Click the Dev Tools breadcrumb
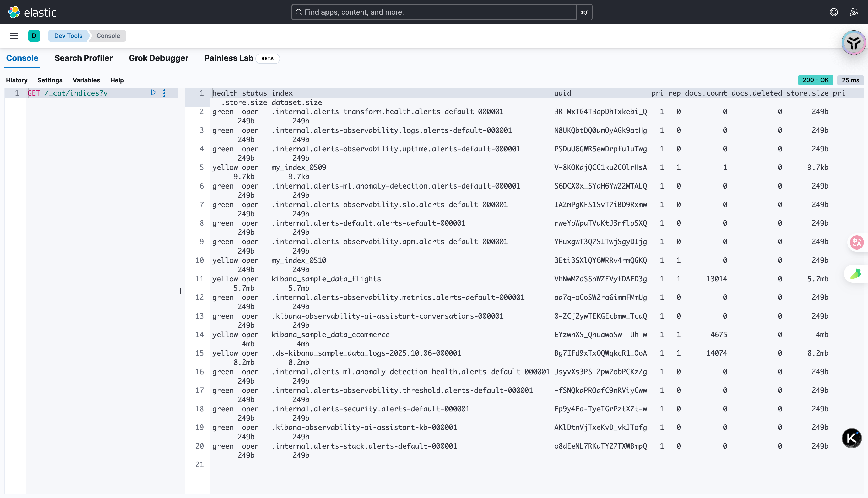 (68, 36)
